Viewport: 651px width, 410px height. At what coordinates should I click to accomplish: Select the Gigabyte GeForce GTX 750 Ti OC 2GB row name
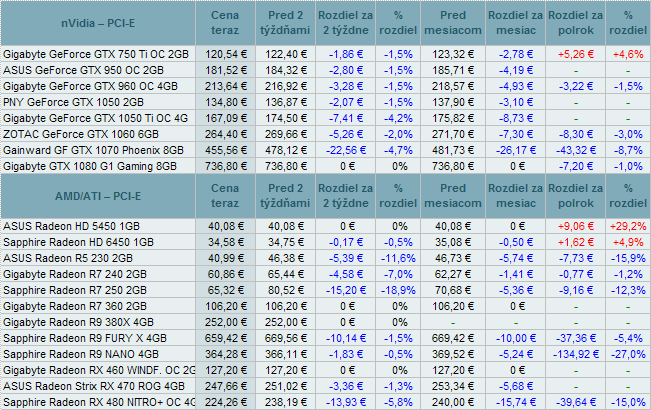coord(96,54)
